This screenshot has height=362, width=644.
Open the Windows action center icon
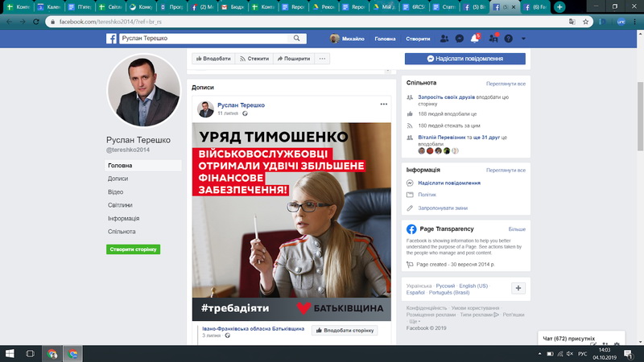pyautogui.click(x=628, y=354)
